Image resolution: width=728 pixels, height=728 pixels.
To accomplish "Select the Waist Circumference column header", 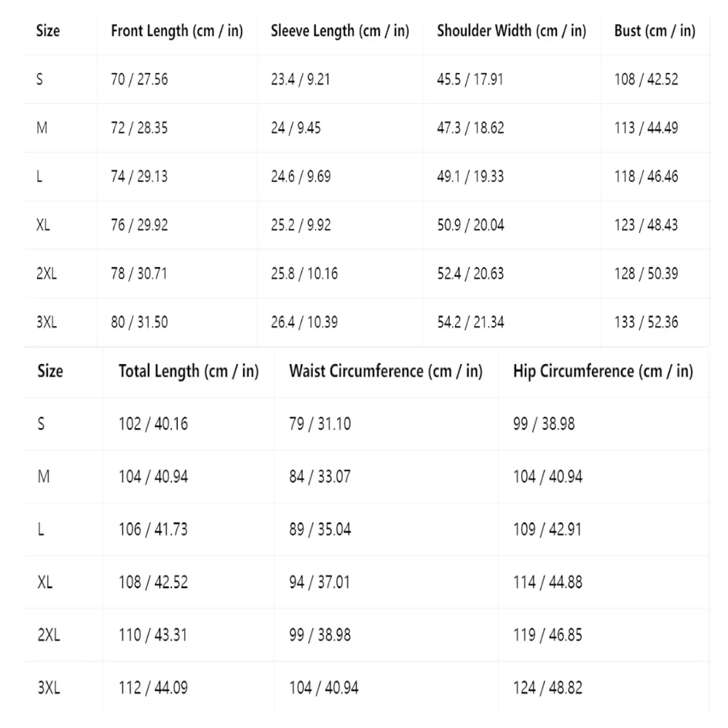I will [x=386, y=371].
